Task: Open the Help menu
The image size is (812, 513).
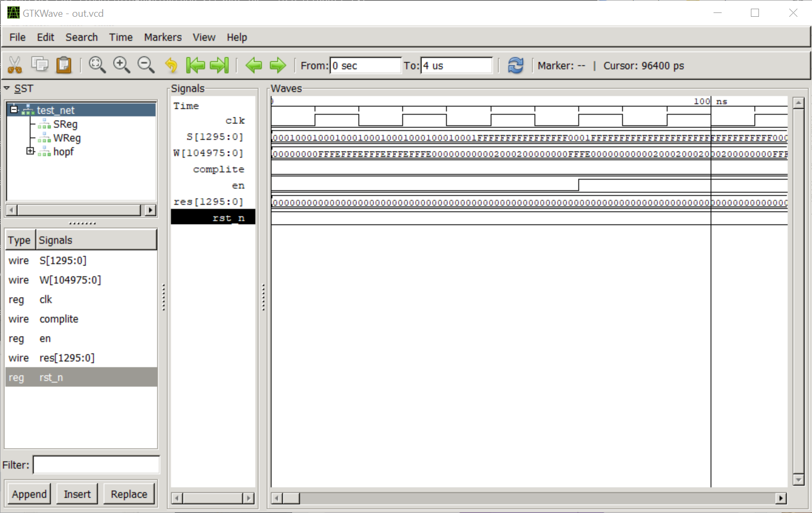Action: pos(237,37)
